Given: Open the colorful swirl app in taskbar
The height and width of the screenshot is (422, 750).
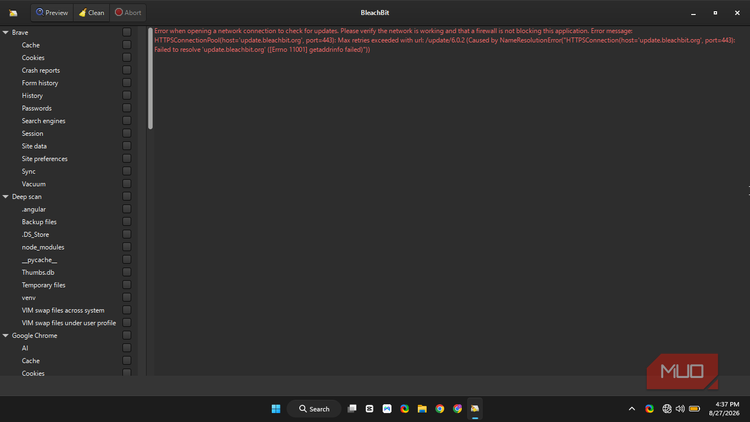Looking at the screenshot, I should tap(405, 409).
